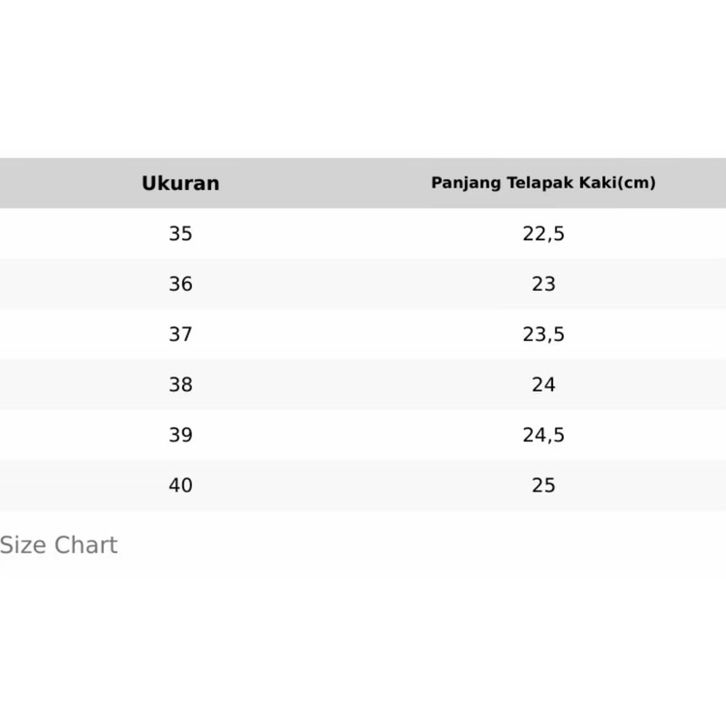The height and width of the screenshot is (726, 726).
Task: Select the 25 cm foot length cell
Action: click(543, 485)
